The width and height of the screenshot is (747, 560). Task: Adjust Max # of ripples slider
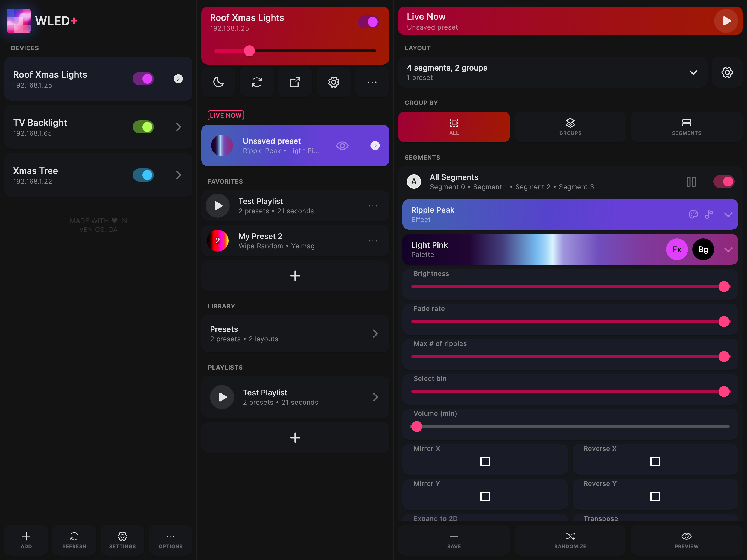[570, 357]
